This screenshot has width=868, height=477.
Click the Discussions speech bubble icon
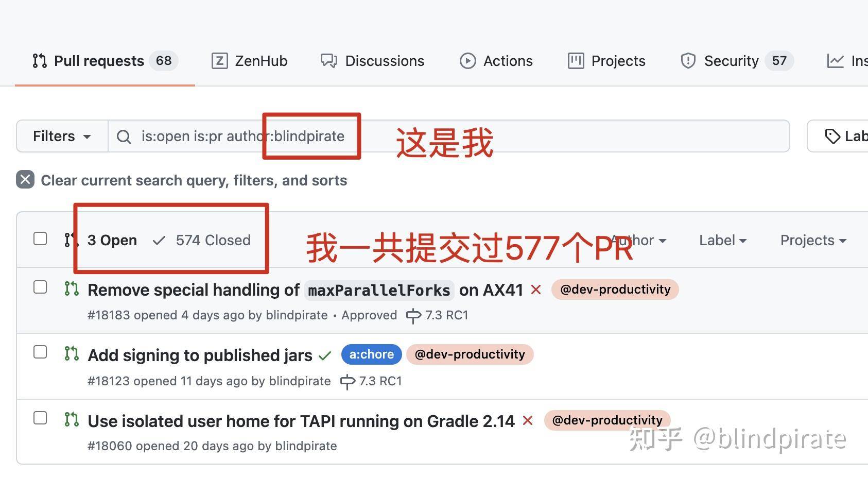(329, 61)
